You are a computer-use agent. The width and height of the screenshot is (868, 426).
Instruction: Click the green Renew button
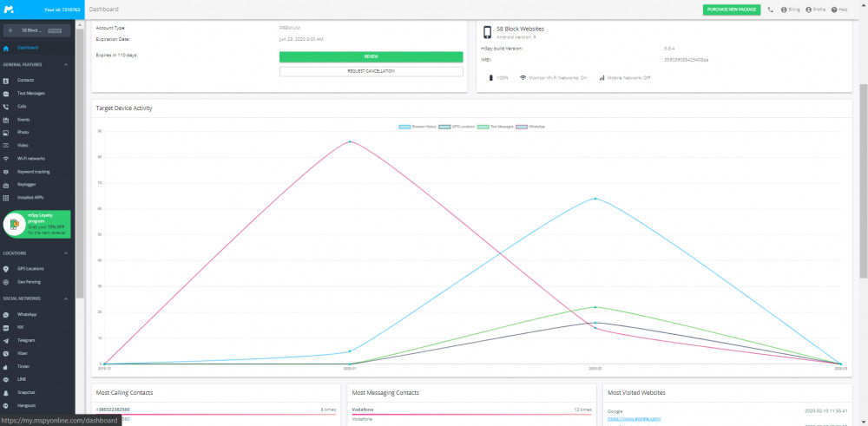click(371, 57)
